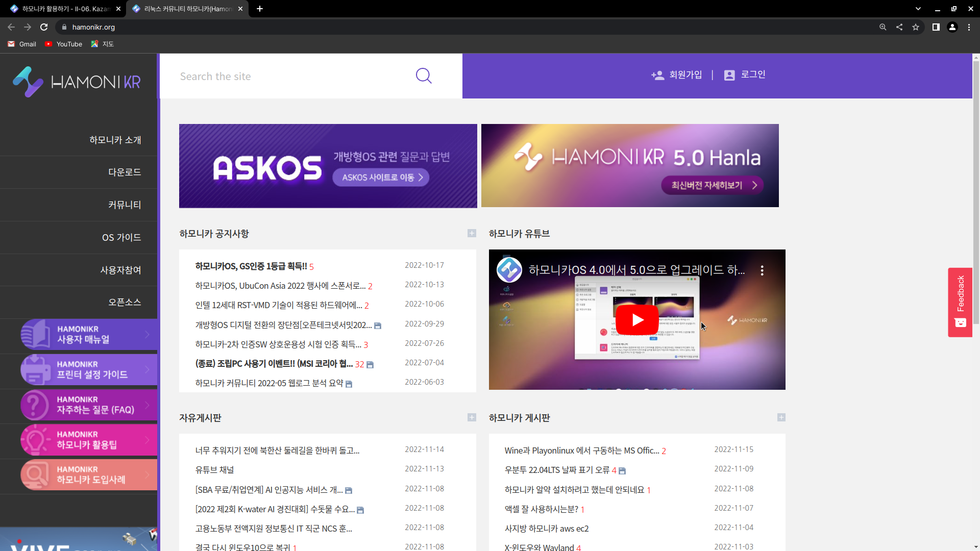Expand the 하모니카 게시판 plus button

coord(781,417)
